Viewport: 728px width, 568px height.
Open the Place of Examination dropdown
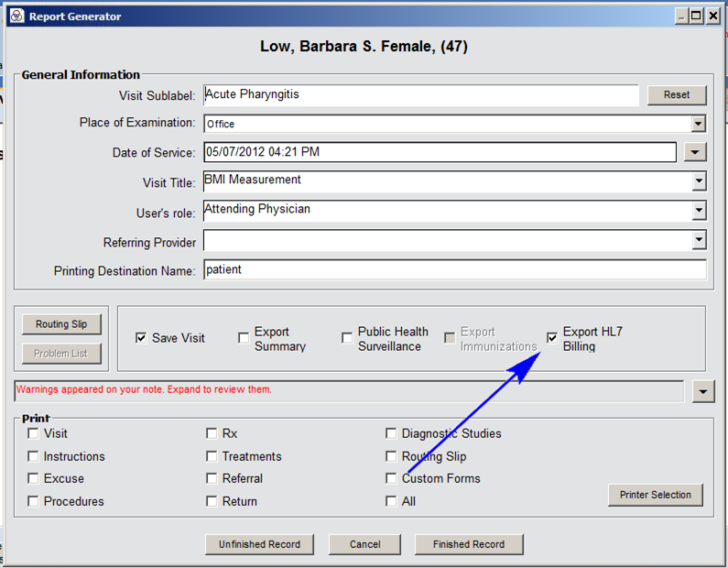[698, 124]
